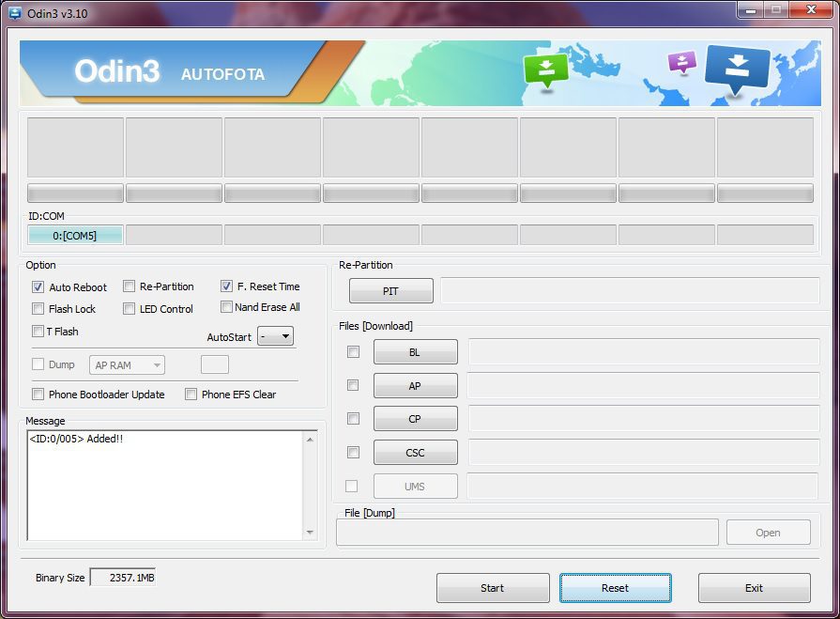Disable the Auto Reboot checkbox
Image resolution: width=840 pixels, height=619 pixels.
(38, 287)
